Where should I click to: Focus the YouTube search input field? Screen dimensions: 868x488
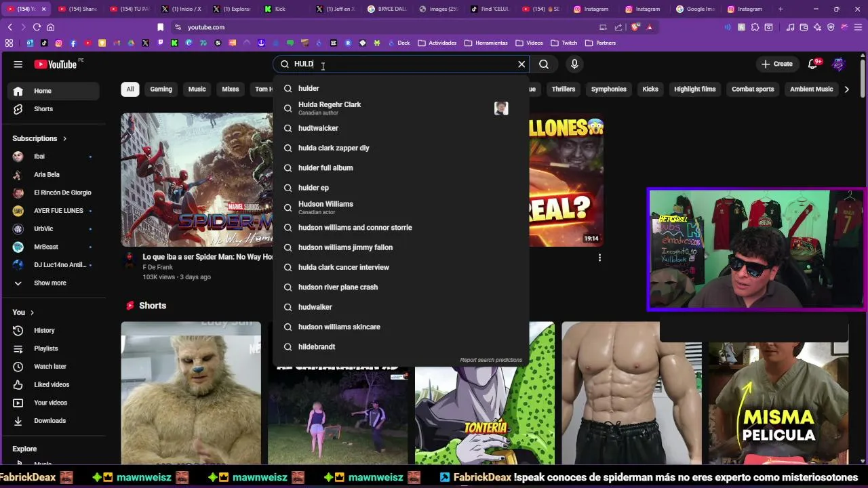(x=401, y=64)
